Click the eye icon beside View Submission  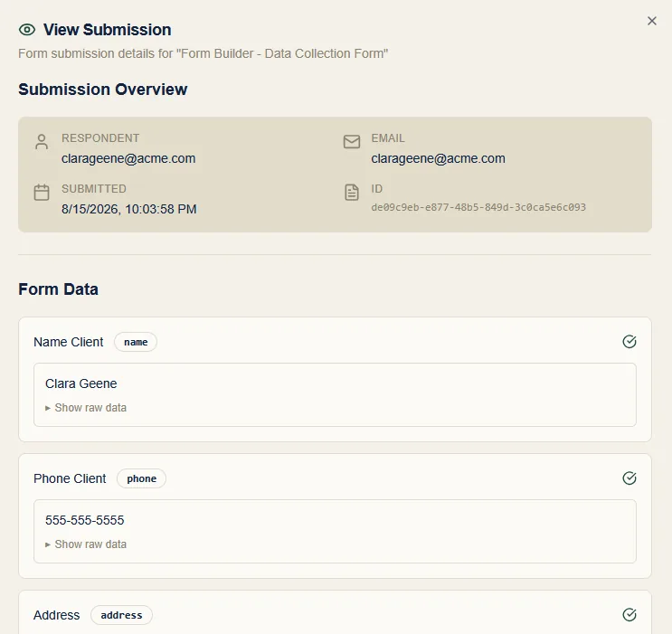pyautogui.click(x=27, y=30)
